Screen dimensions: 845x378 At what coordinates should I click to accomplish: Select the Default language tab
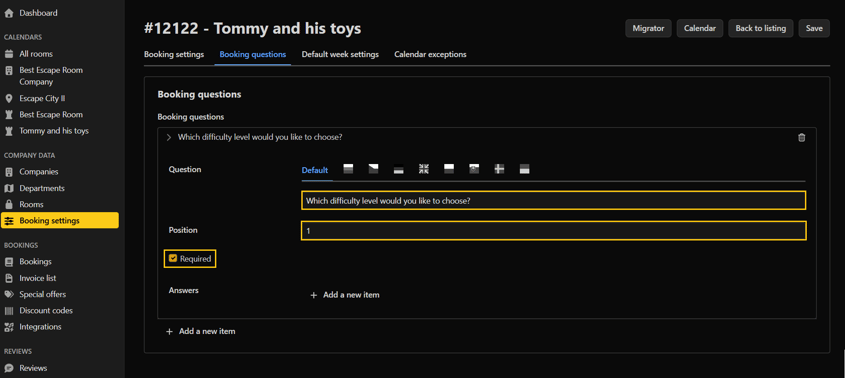[x=315, y=170]
